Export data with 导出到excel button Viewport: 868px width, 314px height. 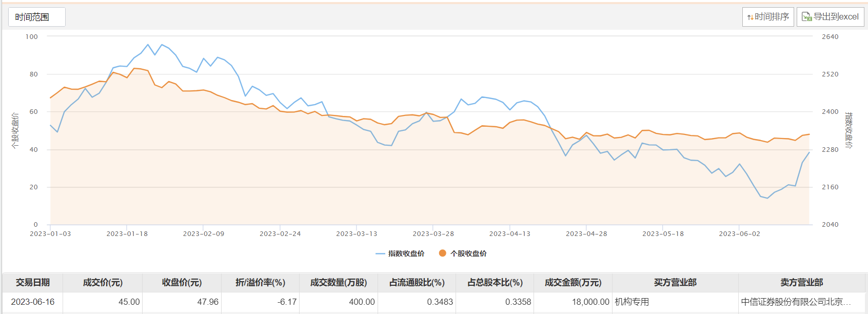click(x=830, y=17)
